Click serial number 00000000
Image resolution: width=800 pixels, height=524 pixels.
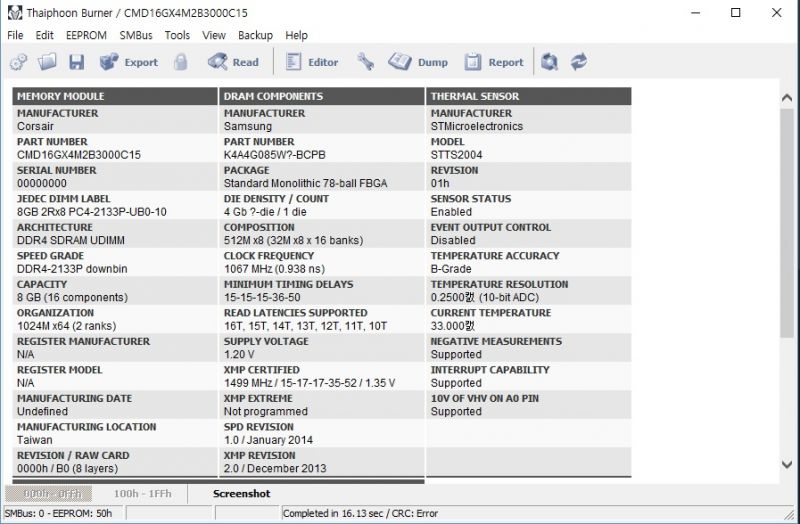tap(42, 183)
